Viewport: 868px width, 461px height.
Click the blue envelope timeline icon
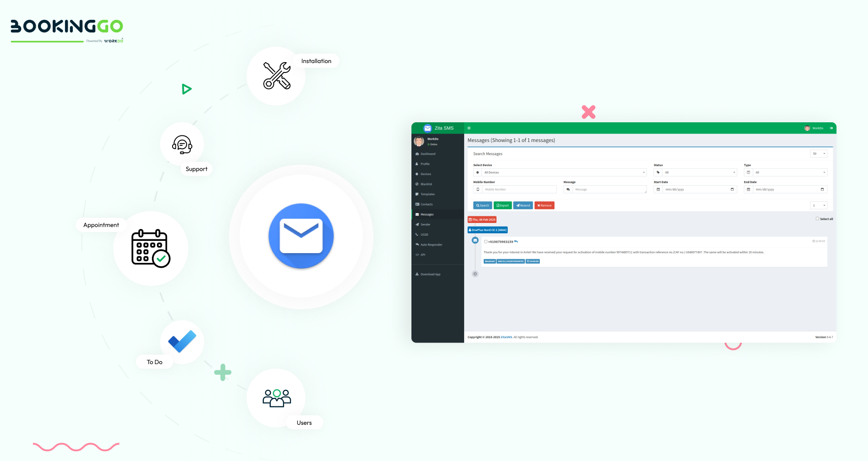click(x=475, y=240)
